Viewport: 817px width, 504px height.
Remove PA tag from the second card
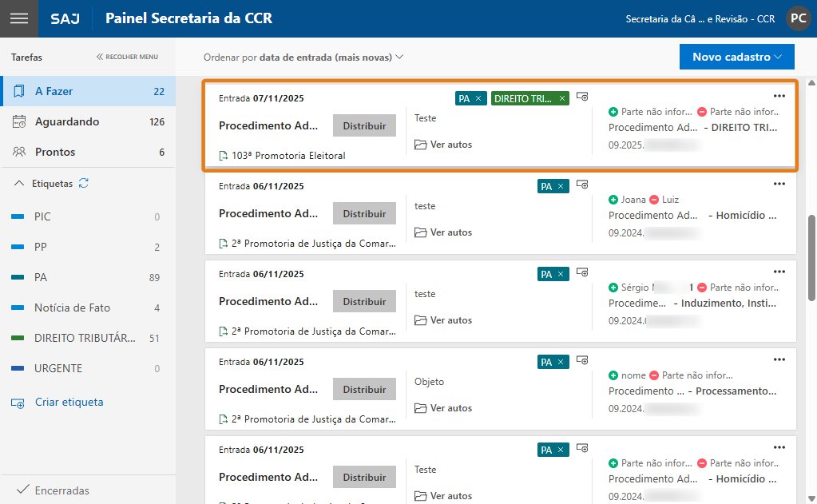pyautogui.click(x=561, y=186)
